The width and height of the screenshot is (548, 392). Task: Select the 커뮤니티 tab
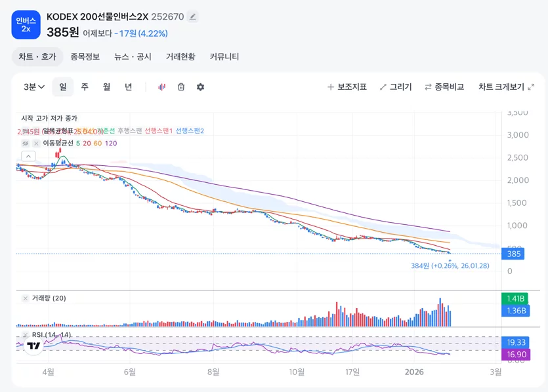tap(224, 56)
